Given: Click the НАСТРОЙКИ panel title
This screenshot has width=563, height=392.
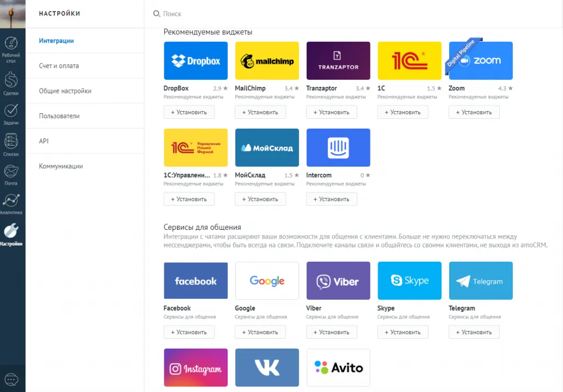Looking at the screenshot, I should [59, 13].
